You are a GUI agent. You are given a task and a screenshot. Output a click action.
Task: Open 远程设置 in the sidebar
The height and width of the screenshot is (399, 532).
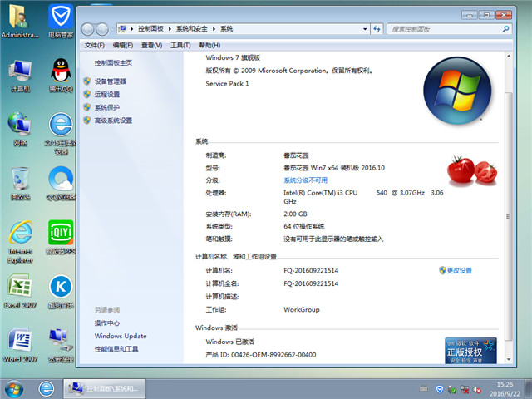(x=107, y=94)
